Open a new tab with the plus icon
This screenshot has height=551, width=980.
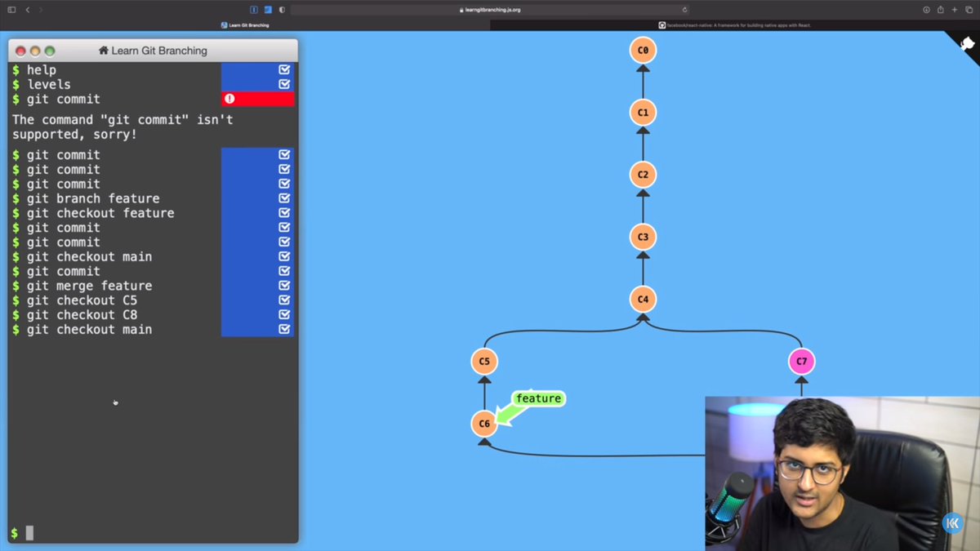tap(955, 10)
